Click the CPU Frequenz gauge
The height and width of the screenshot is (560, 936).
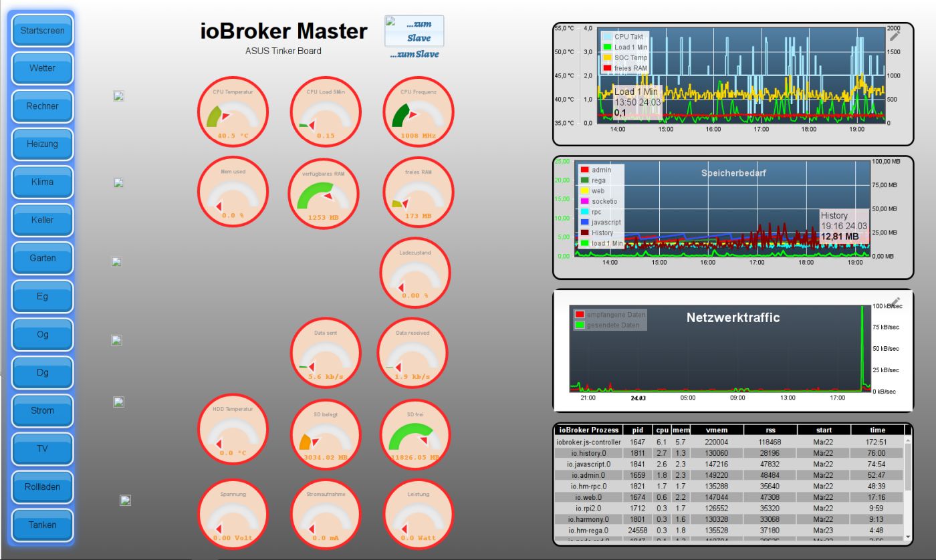click(419, 112)
